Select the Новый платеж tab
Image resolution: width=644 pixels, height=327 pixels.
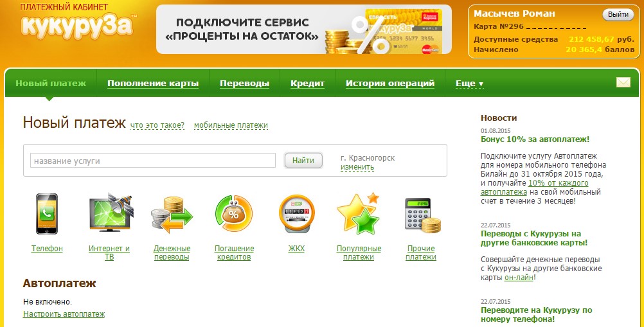pyautogui.click(x=51, y=84)
